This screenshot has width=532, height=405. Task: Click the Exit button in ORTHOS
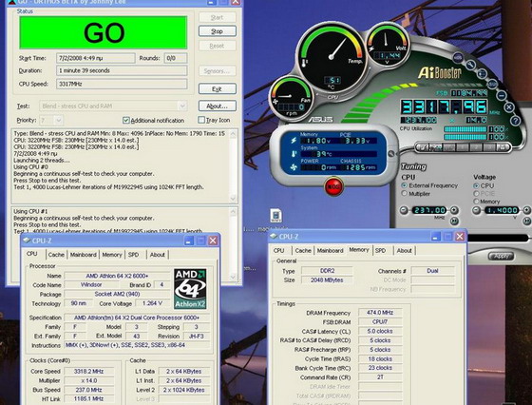[x=218, y=89]
